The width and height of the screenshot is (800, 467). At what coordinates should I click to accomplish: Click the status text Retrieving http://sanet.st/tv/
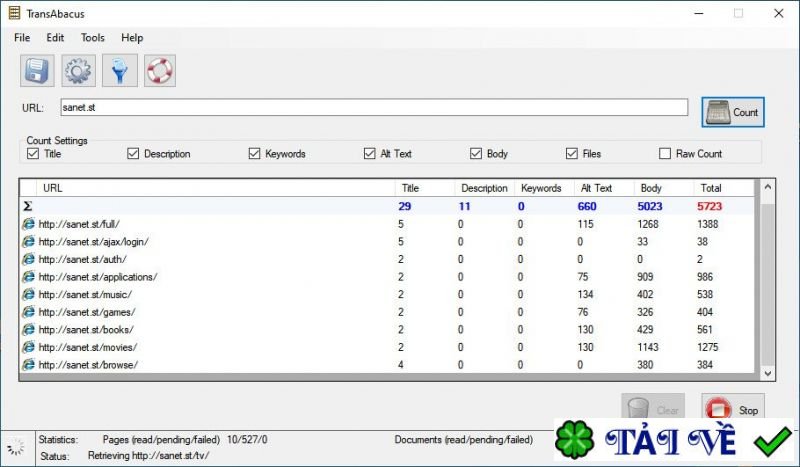(x=148, y=455)
